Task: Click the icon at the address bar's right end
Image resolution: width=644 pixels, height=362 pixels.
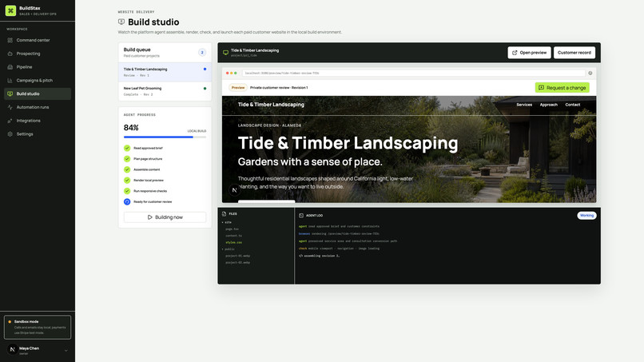Action: click(590, 74)
